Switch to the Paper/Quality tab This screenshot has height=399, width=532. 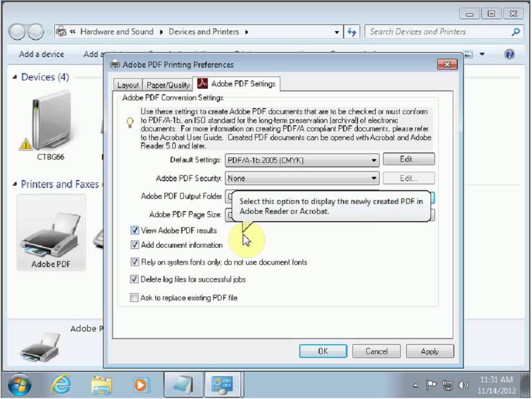point(168,85)
